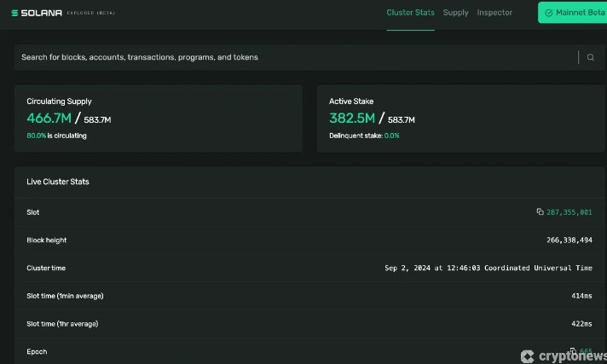Screen dimensions: 607x364
Task: Click the magnifying glass search icon
Action: pos(591,57)
